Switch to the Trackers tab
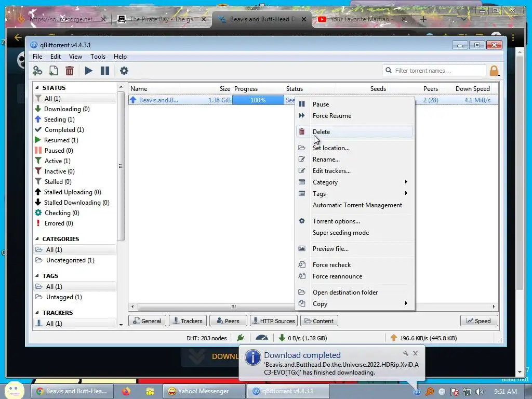Viewport: 532px width, 399px height. [x=187, y=321]
